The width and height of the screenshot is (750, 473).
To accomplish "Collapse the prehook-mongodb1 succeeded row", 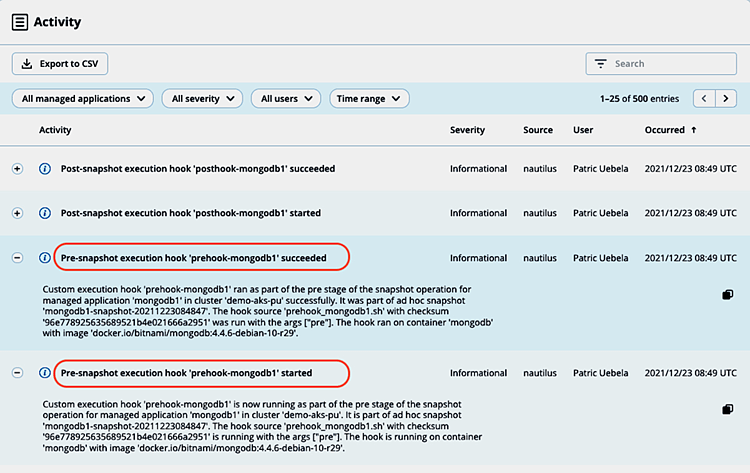I will pos(17,257).
